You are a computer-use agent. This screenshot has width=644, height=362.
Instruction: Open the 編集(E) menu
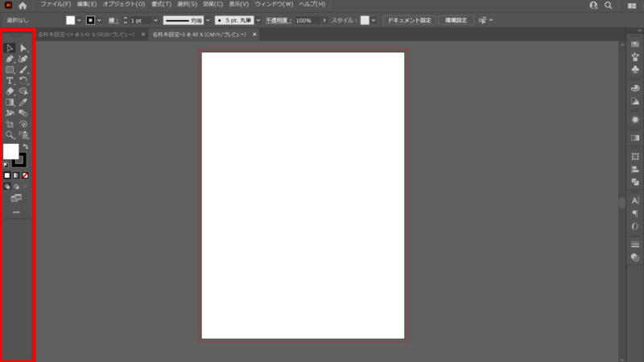(87, 4)
